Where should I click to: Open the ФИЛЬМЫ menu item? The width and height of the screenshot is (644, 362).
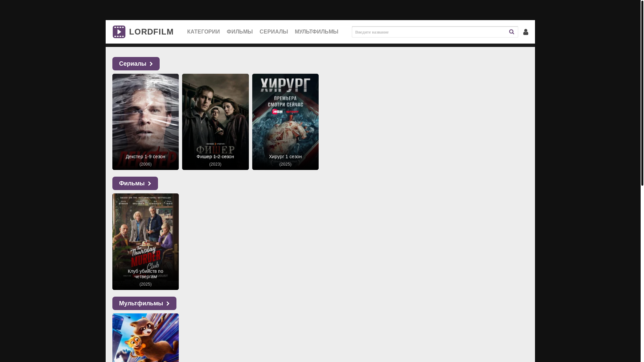point(240,32)
